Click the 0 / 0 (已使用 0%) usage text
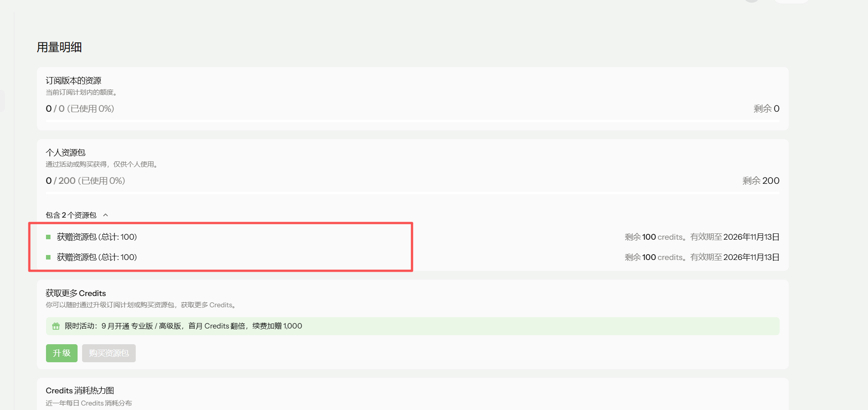The image size is (868, 410). coord(80,109)
